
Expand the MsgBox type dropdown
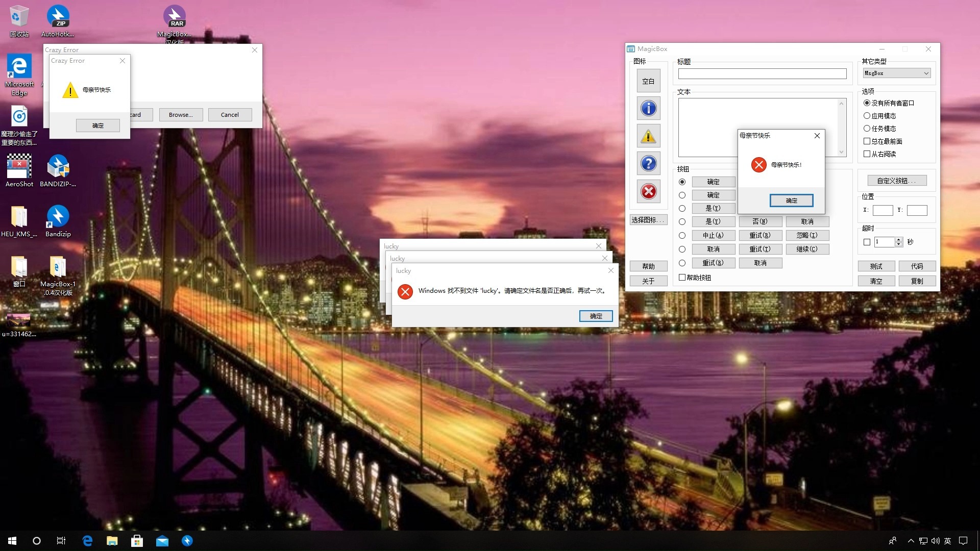[926, 73]
